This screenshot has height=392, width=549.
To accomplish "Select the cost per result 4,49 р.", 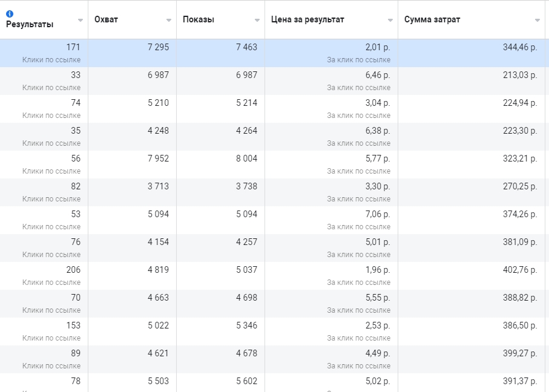I will coord(378,353).
